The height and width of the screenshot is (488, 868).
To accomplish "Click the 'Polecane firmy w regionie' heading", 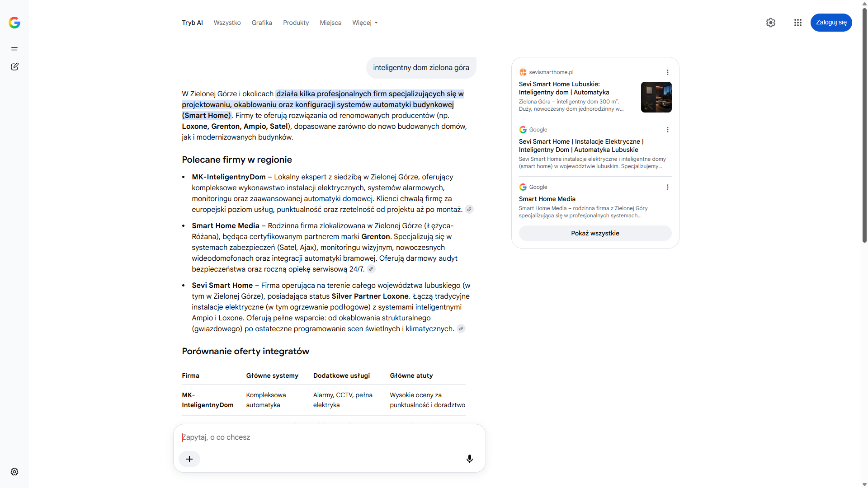I will (x=237, y=160).
